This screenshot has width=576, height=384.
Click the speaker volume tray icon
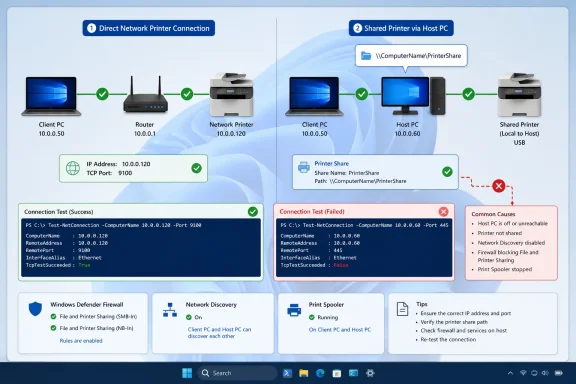545,373
